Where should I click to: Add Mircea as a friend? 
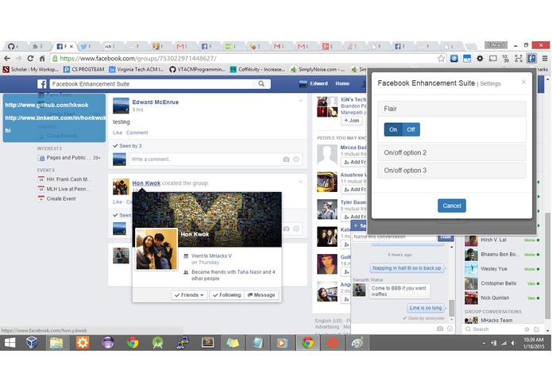pyautogui.click(x=354, y=162)
